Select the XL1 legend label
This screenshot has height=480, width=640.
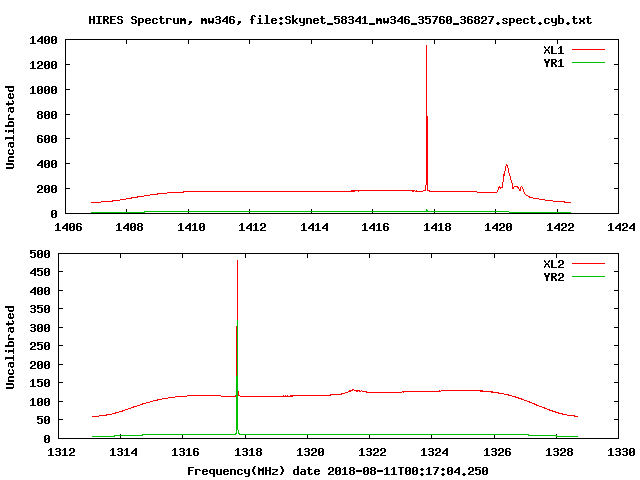[553, 50]
